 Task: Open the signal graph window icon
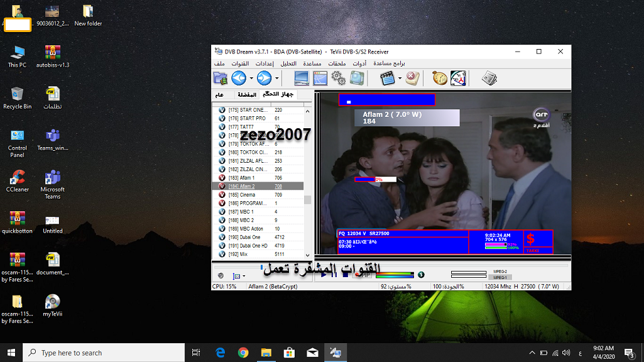click(x=320, y=78)
